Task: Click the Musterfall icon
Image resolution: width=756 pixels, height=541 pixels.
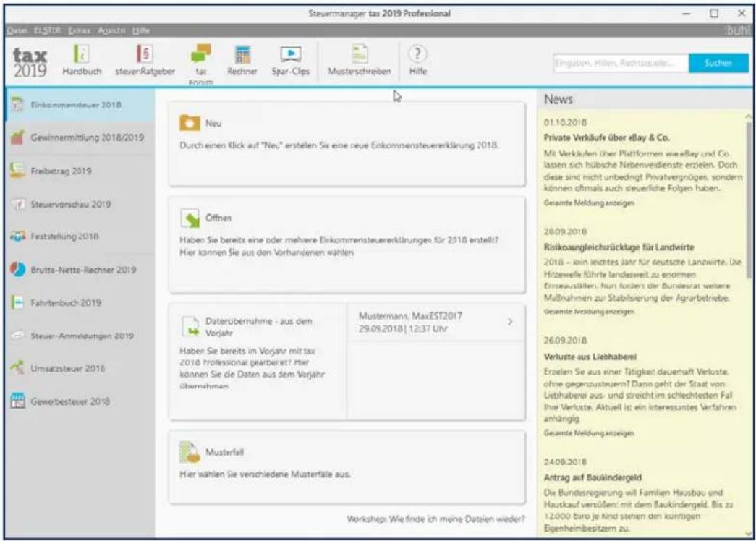Action: 190,452
